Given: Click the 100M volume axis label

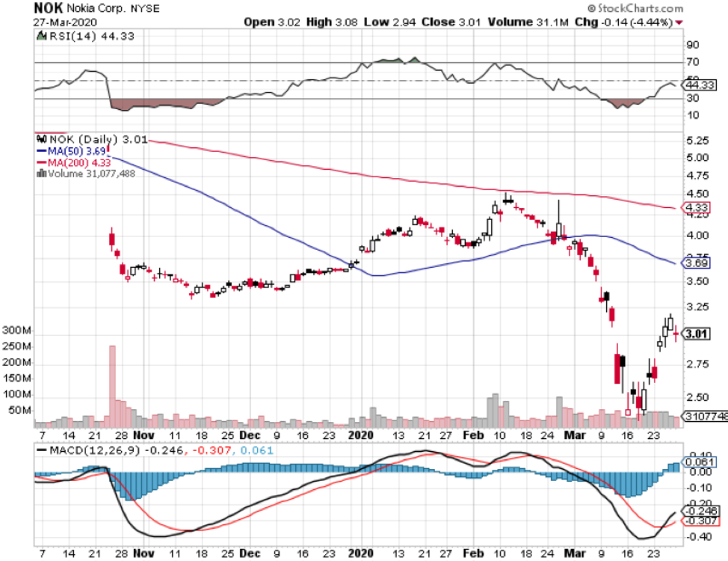Looking at the screenshot, I should point(16,394).
